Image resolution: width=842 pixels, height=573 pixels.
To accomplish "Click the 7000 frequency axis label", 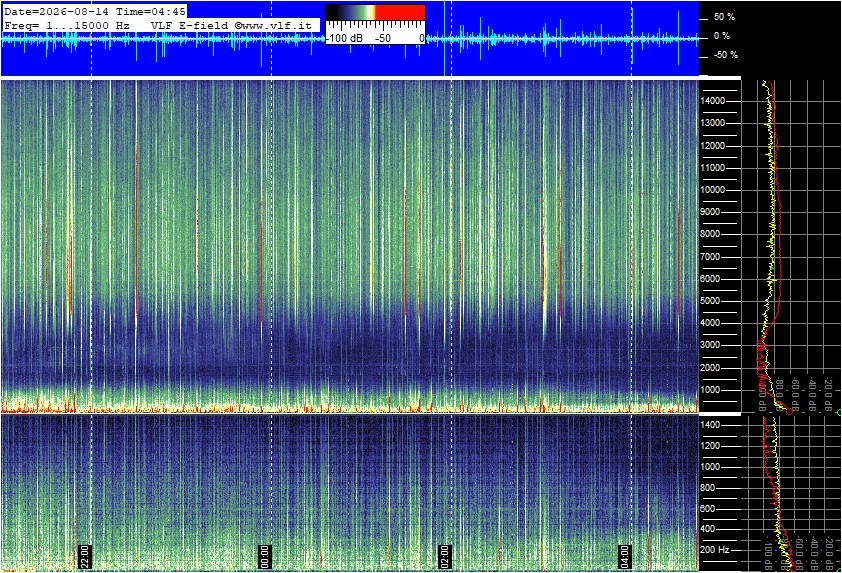I will click(710, 257).
